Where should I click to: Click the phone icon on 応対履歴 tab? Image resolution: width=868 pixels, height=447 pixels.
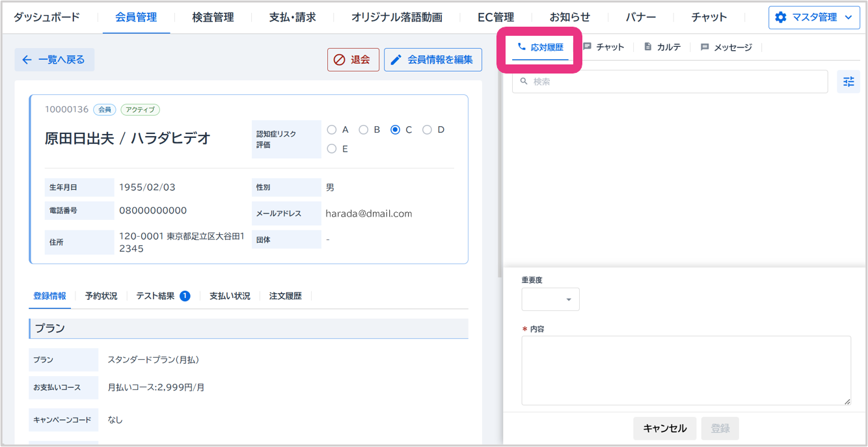point(521,47)
